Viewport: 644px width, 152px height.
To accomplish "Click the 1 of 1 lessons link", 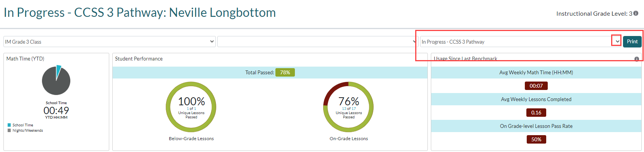I will 191,109.
